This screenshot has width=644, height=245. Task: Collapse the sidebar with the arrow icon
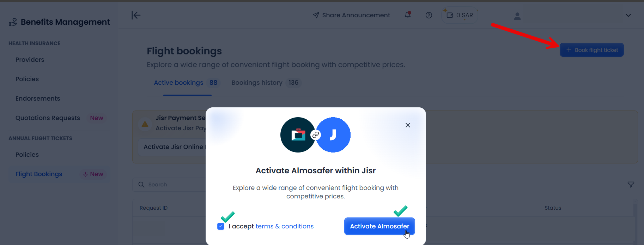pyautogui.click(x=136, y=15)
